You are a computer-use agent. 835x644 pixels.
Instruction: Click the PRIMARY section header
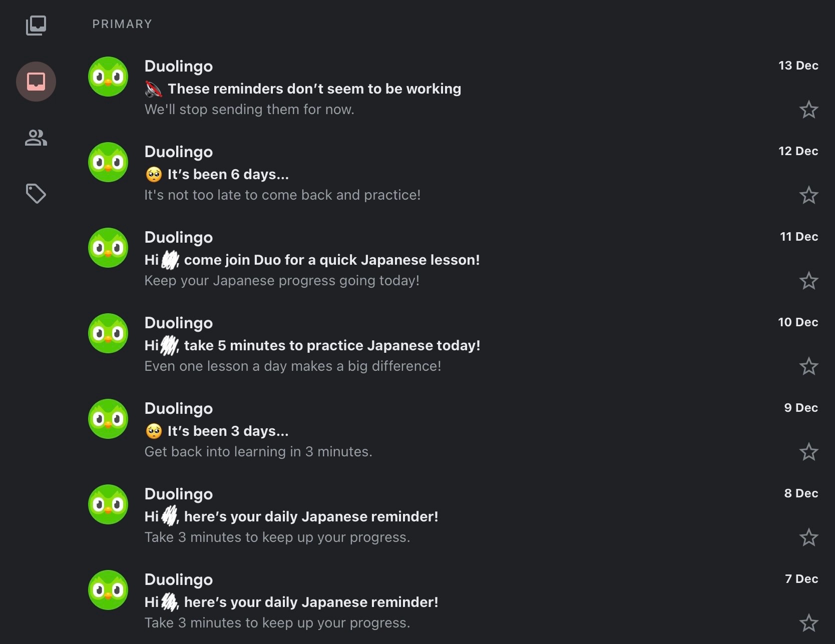(122, 24)
